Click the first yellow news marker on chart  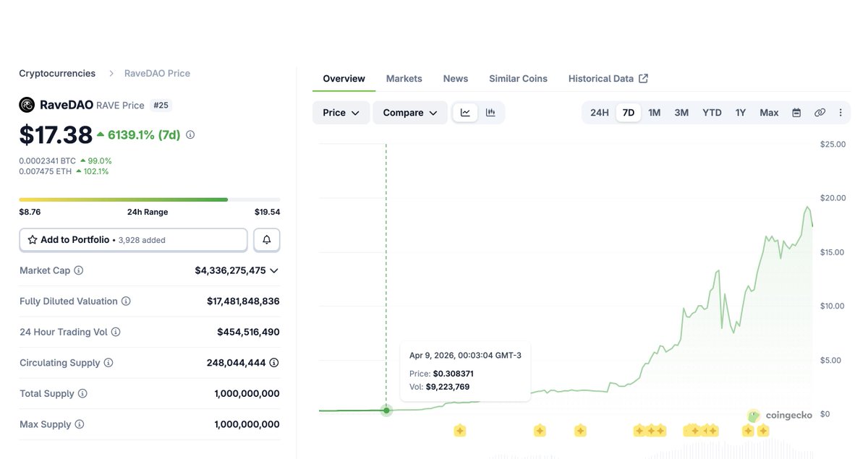tap(459, 431)
